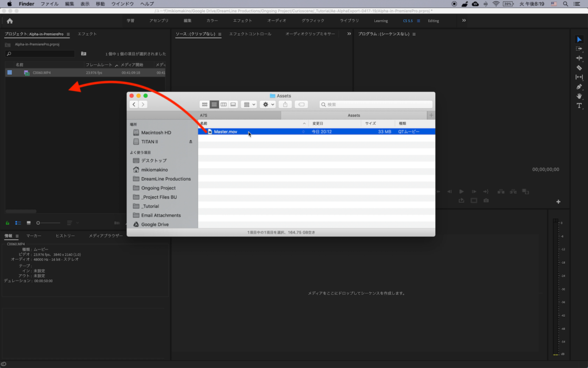Open the Program monitor button editor plus
The image size is (588, 368).
coord(558,202)
